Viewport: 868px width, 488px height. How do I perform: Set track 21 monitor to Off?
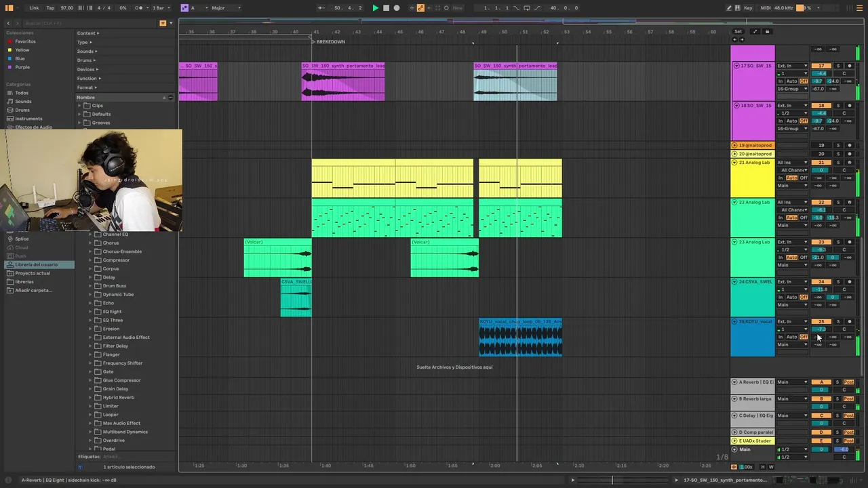point(804,178)
